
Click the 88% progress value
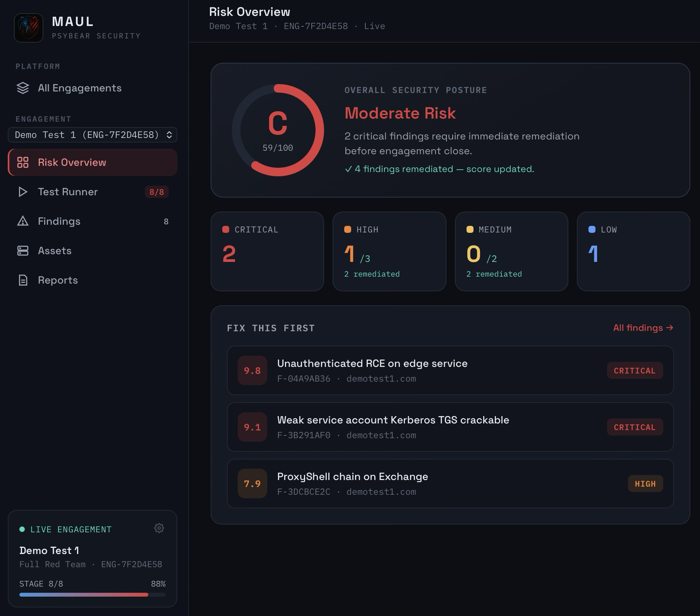tap(158, 584)
